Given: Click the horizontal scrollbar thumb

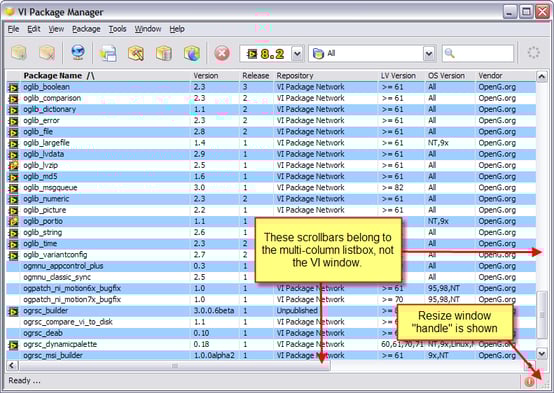Looking at the screenshot, I should [175, 365].
